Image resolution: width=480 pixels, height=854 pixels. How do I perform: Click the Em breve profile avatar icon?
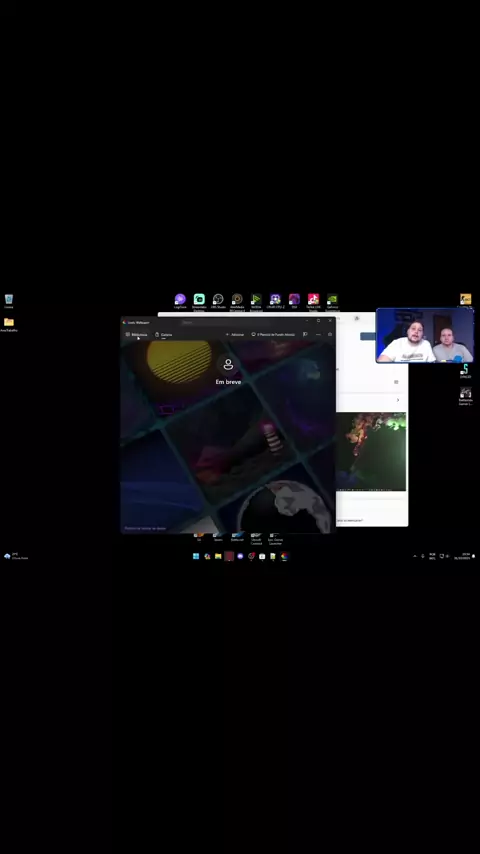228,364
